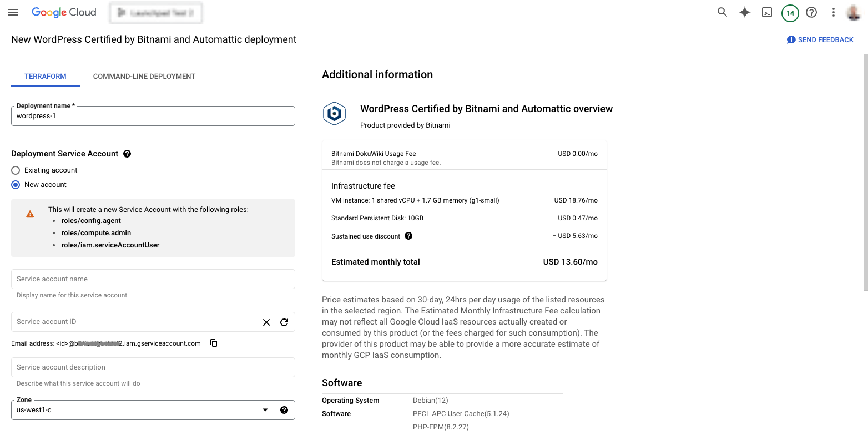Click the orange warning triangle icon
The height and width of the screenshot is (435, 868).
(x=30, y=214)
